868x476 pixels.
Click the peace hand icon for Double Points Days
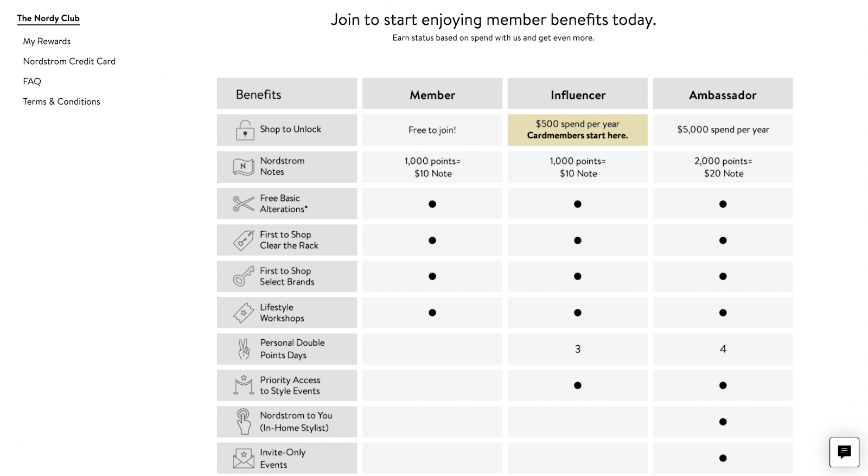click(x=244, y=349)
